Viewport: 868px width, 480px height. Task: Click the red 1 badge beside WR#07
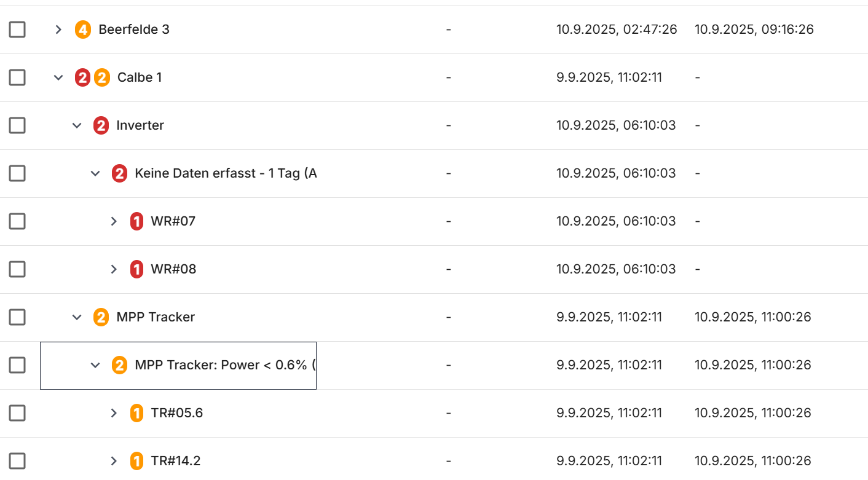pos(136,221)
